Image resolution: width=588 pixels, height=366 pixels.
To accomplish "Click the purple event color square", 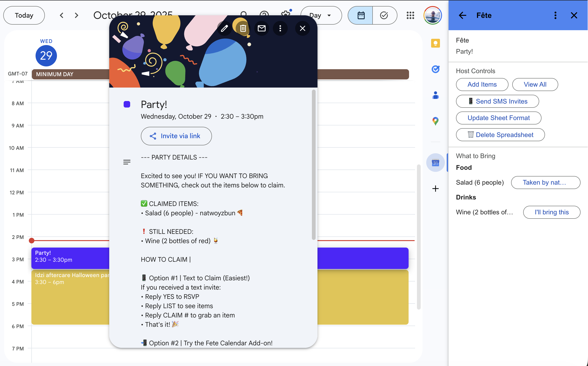I will (x=127, y=104).
